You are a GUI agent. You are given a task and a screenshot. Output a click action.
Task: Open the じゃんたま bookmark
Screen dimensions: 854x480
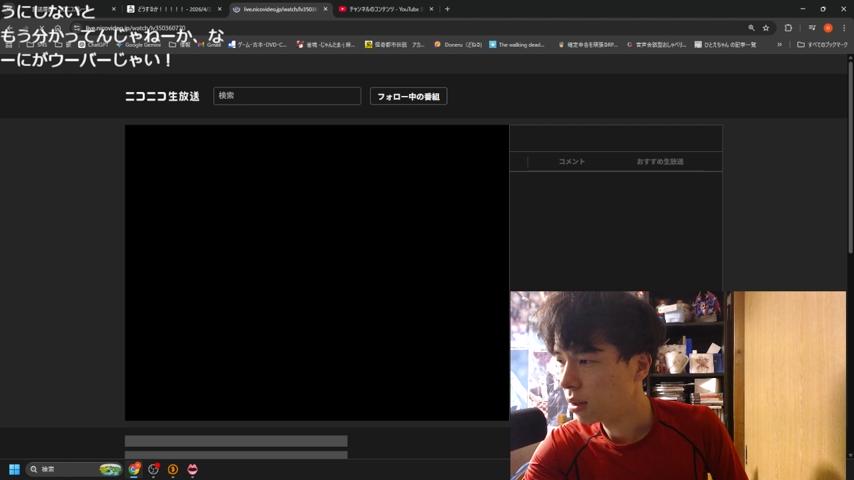(326, 45)
